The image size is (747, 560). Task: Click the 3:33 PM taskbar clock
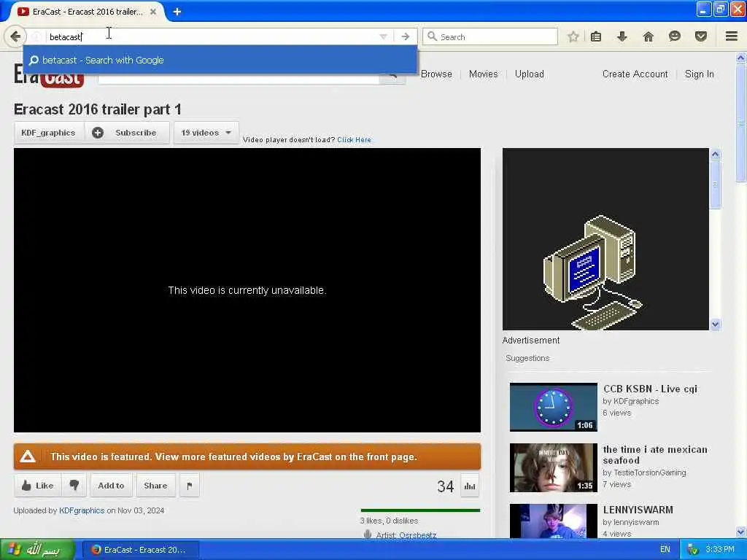coord(720,550)
